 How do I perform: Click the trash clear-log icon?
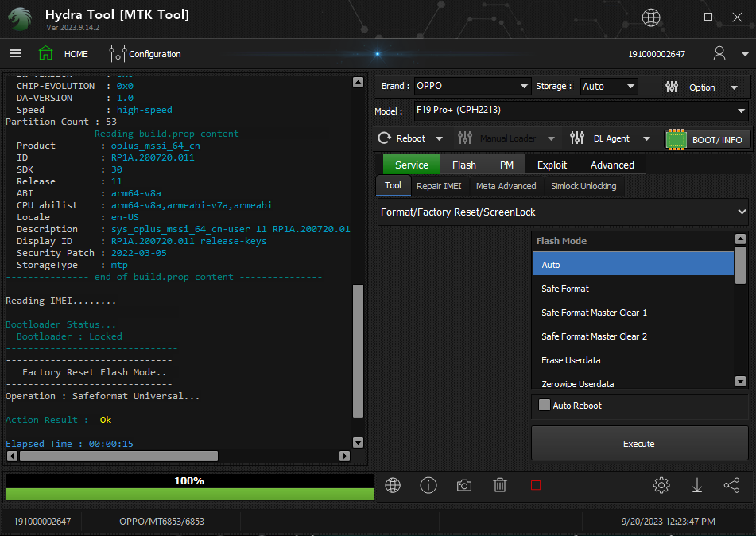(x=500, y=485)
